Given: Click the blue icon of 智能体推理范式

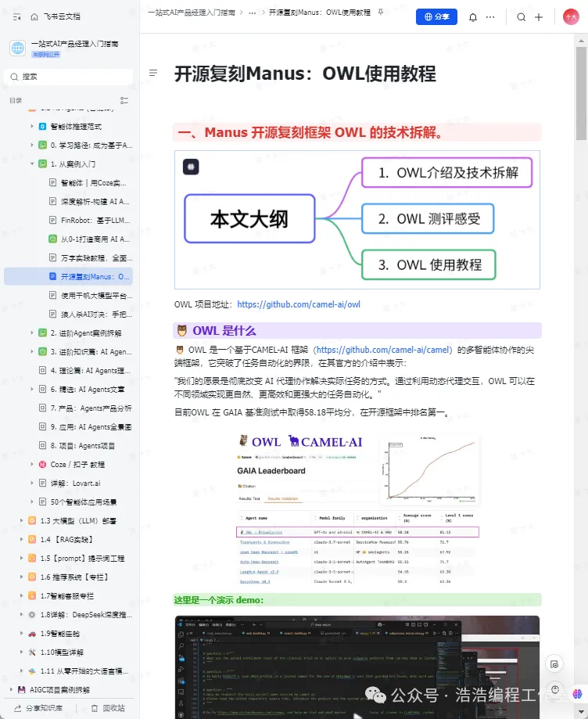Looking at the screenshot, I should (42, 127).
